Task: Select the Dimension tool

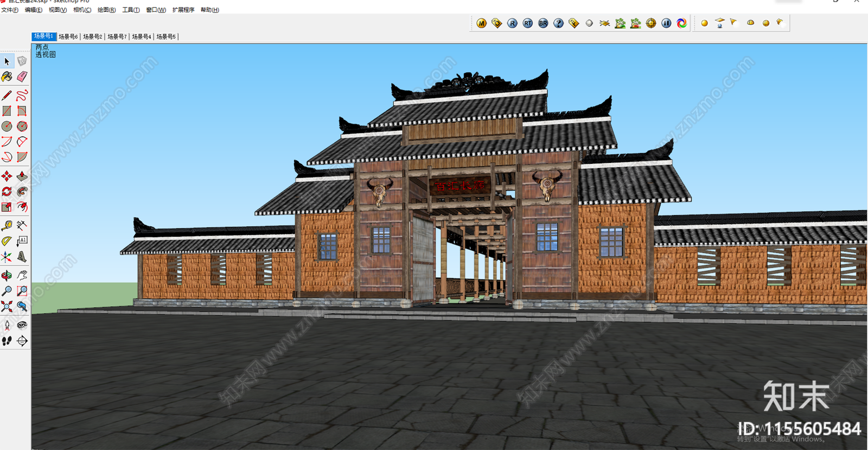Action: (x=22, y=225)
